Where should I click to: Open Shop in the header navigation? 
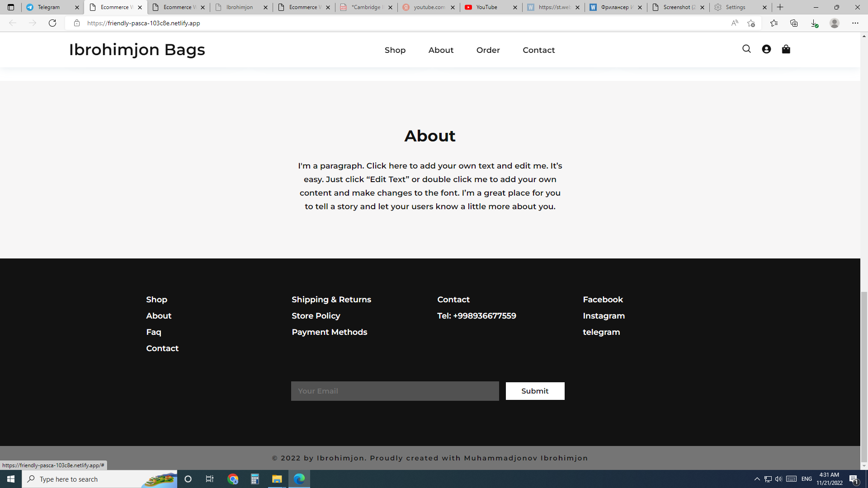point(395,50)
